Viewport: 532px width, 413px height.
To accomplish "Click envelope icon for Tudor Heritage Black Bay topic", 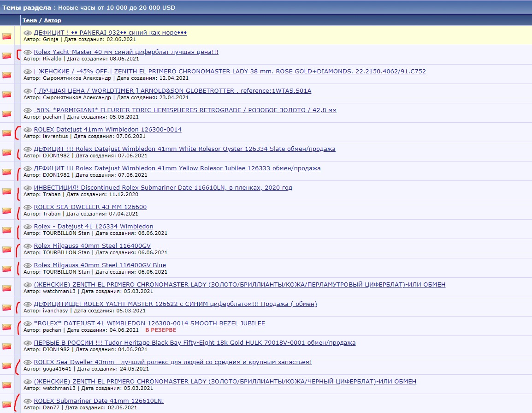I will pos(7,346).
